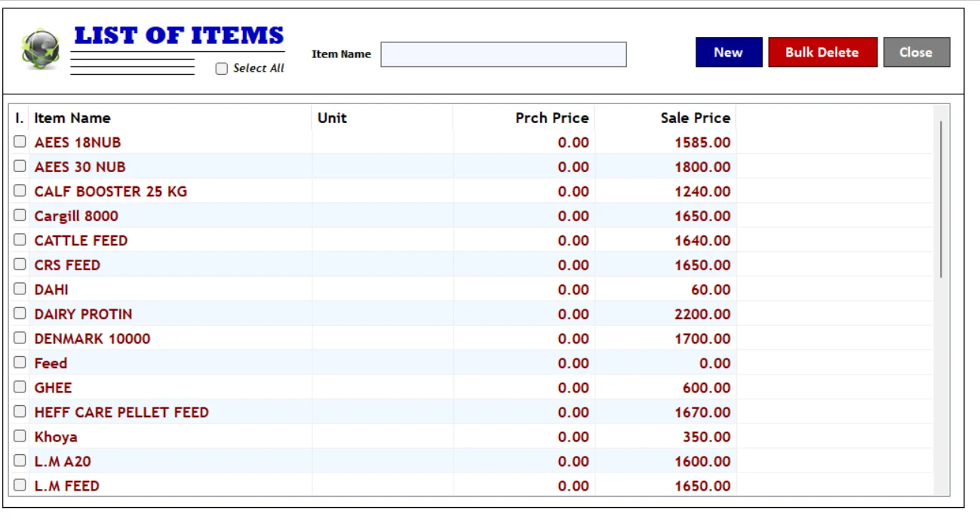Mark the DAHI row checkbox
The image size is (980, 526).
pos(20,289)
